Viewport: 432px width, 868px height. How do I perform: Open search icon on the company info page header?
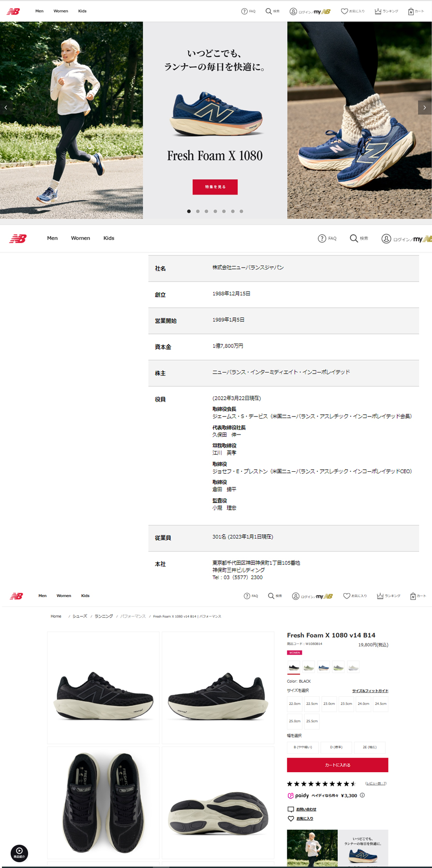(359, 239)
